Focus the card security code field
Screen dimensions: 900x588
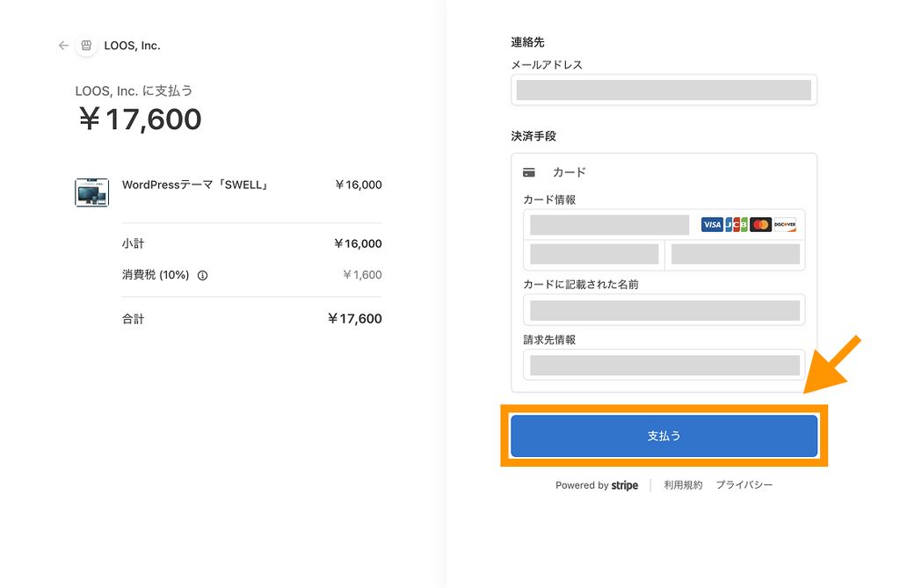click(x=736, y=254)
